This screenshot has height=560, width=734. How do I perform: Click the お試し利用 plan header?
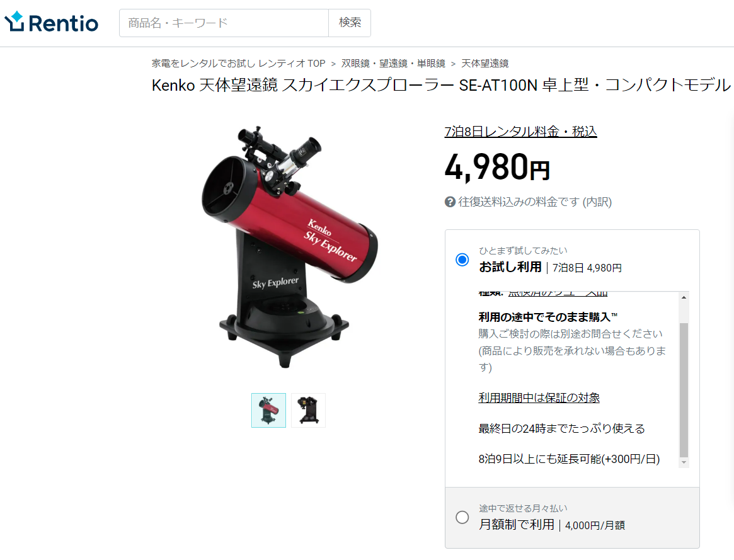(x=572, y=260)
